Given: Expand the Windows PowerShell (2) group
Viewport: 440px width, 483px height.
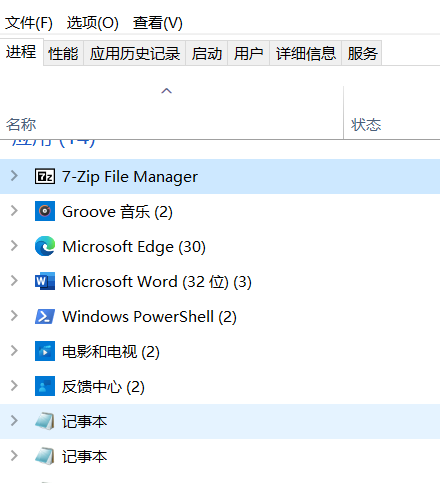Looking at the screenshot, I should coord(14,316).
